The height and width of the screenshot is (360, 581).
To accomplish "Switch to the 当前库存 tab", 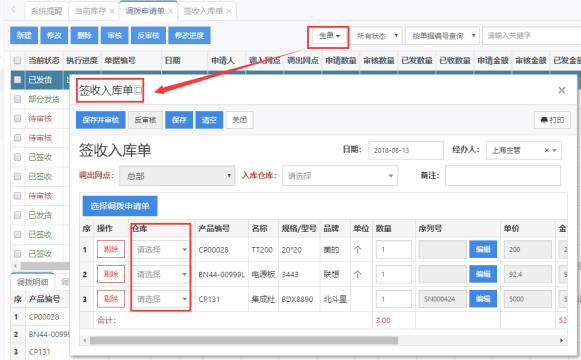I will [x=91, y=11].
